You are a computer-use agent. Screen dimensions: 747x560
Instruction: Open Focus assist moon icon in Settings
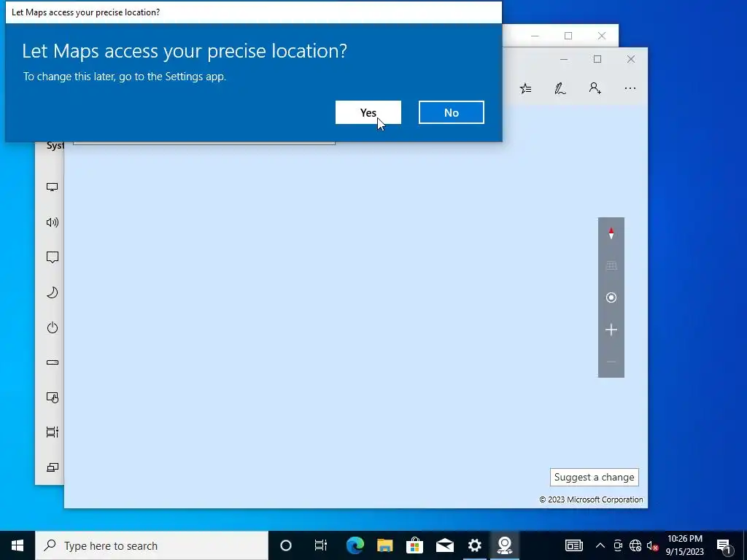pyautogui.click(x=52, y=292)
